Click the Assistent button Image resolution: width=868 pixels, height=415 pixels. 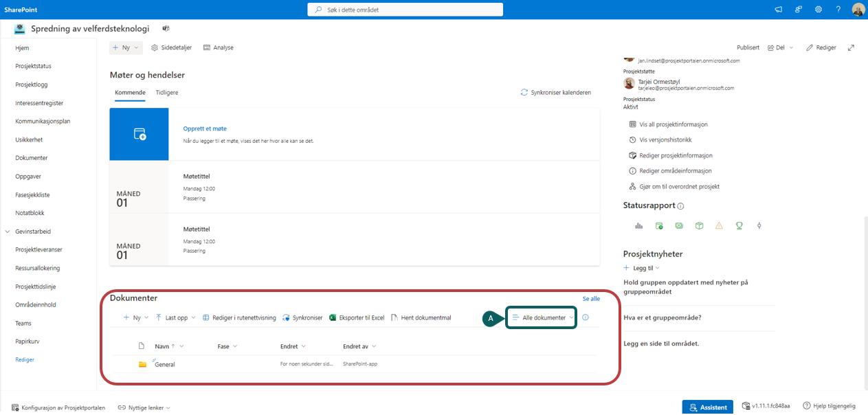tap(707, 407)
